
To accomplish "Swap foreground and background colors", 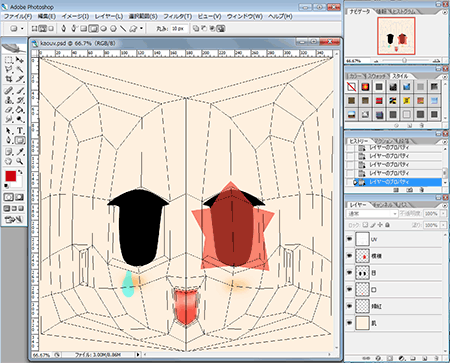I will 20,172.
